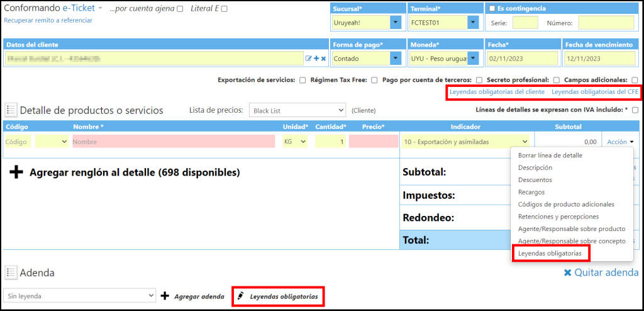Viewport: 644px width, 311px height.
Task: Click the large plus icon for new detail row
Action: [16, 172]
